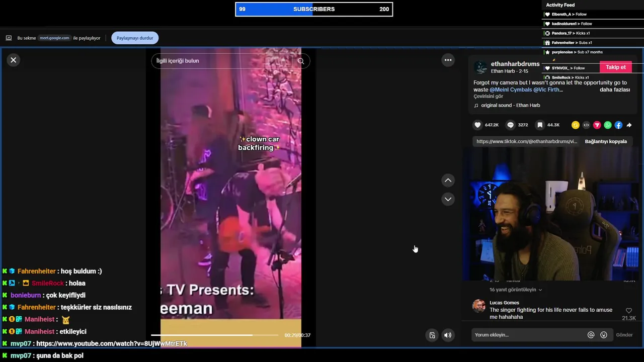Click 'kadinolduren1 > Follow' activity entry
The width and height of the screenshot is (644, 362).
click(x=572, y=24)
